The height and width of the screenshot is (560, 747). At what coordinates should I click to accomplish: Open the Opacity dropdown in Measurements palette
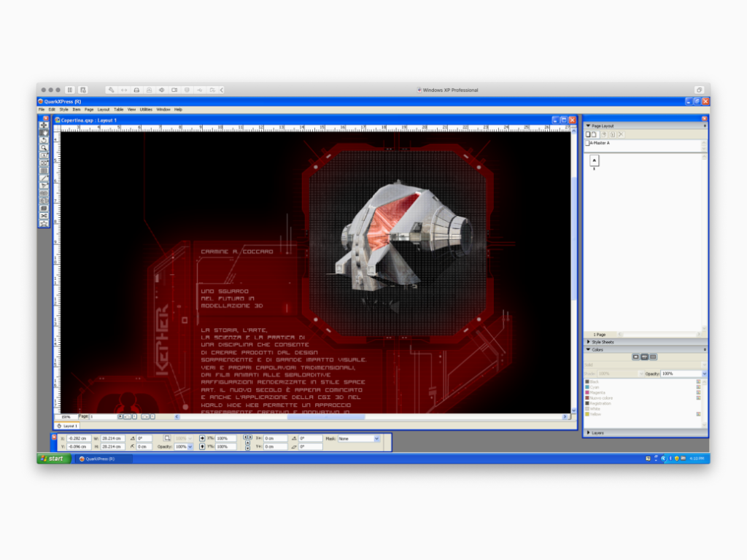190,447
